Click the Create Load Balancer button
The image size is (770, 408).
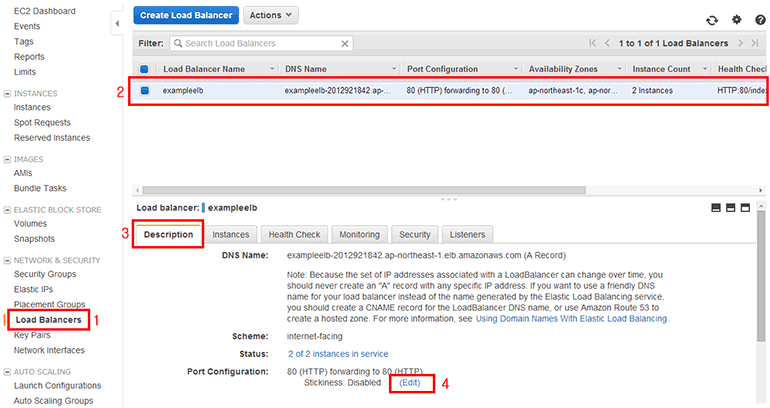tap(186, 16)
